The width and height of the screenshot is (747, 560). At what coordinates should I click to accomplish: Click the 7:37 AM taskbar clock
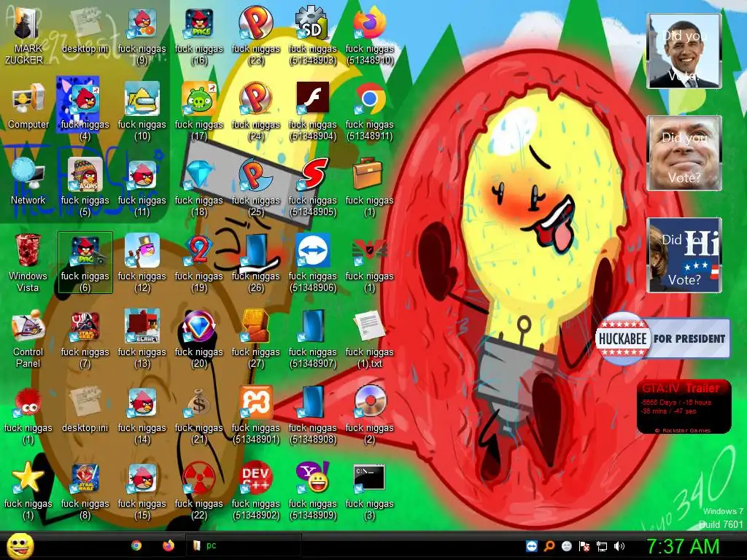click(683, 546)
